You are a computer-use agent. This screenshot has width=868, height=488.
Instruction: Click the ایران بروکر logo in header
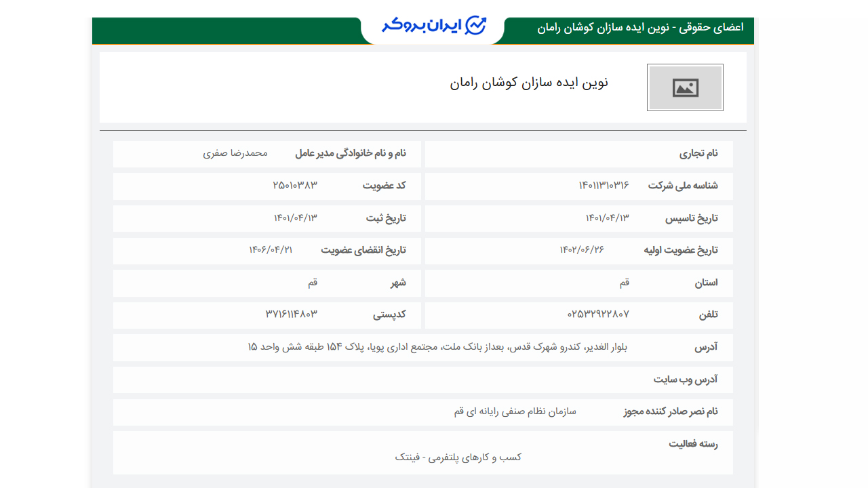tap(434, 26)
